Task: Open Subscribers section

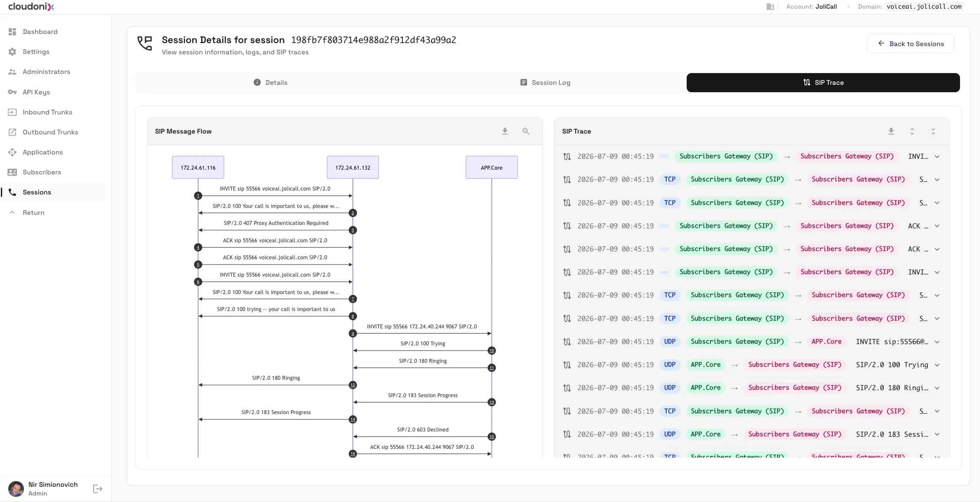Action: 42,172
